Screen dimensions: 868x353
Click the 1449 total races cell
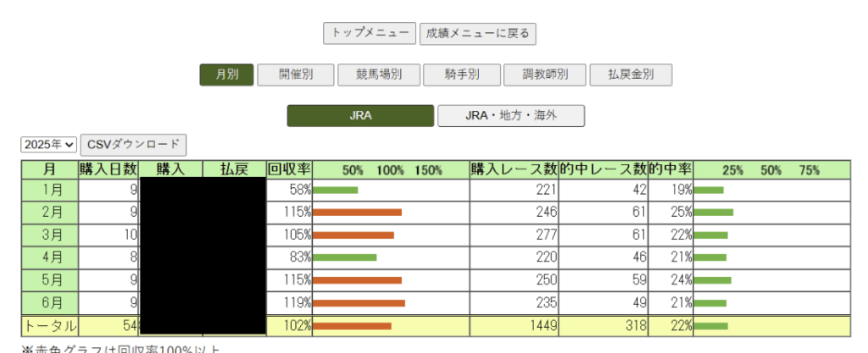point(514,326)
